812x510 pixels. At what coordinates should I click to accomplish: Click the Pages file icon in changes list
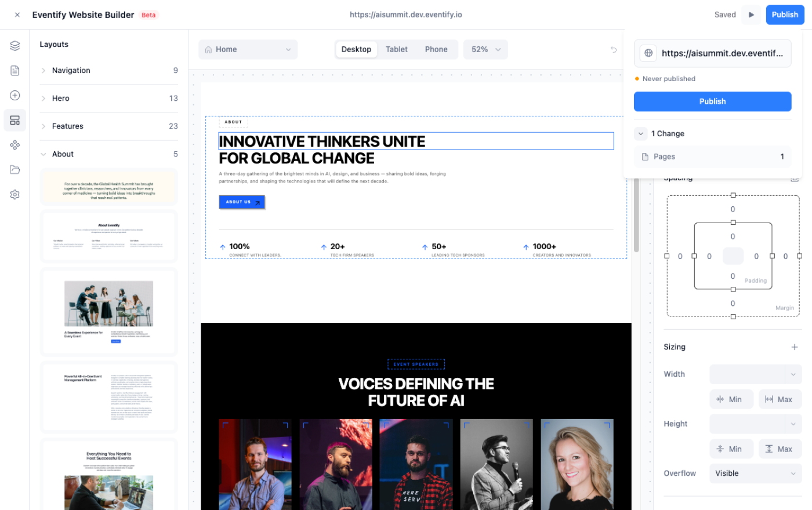[645, 157]
